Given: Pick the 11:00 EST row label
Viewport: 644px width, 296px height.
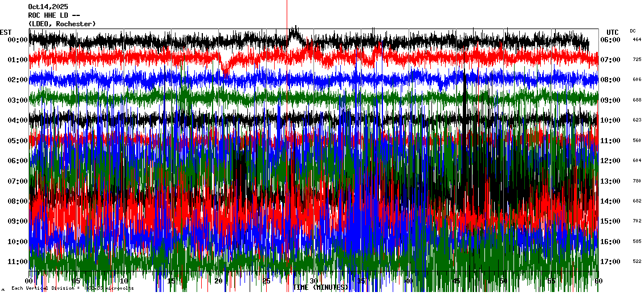Looking at the screenshot, I should (18, 262).
